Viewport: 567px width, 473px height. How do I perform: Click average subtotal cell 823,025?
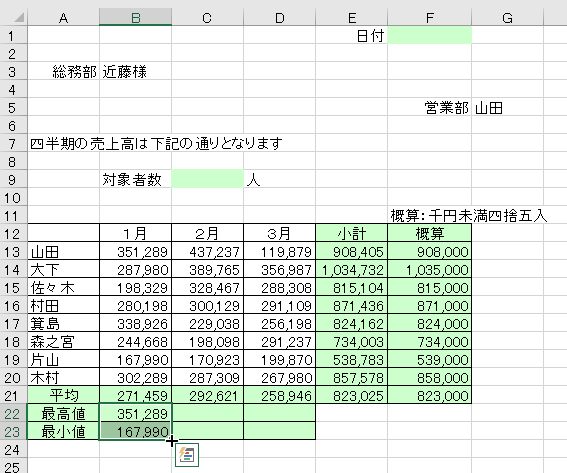coord(351,395)
